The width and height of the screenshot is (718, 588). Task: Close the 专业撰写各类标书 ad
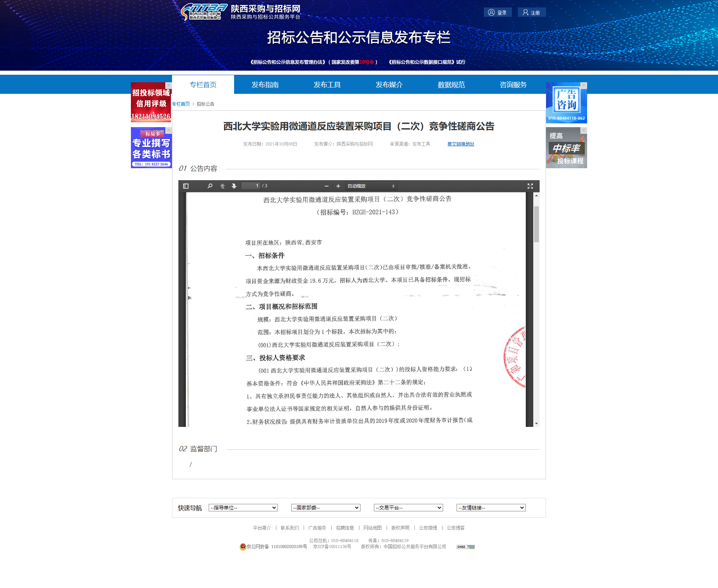pos(169,130)
